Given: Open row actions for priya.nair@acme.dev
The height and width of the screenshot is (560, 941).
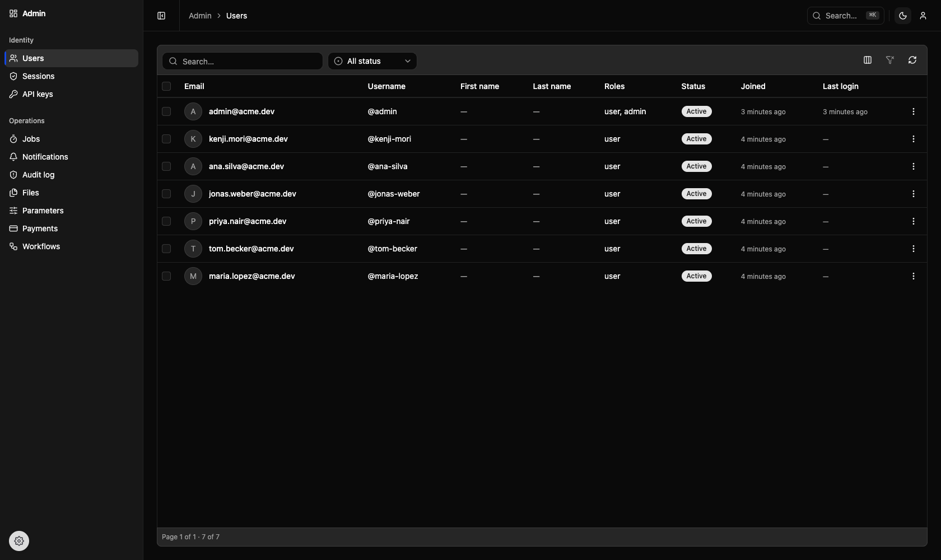Looking at the screenshot, I should (914, 221).
